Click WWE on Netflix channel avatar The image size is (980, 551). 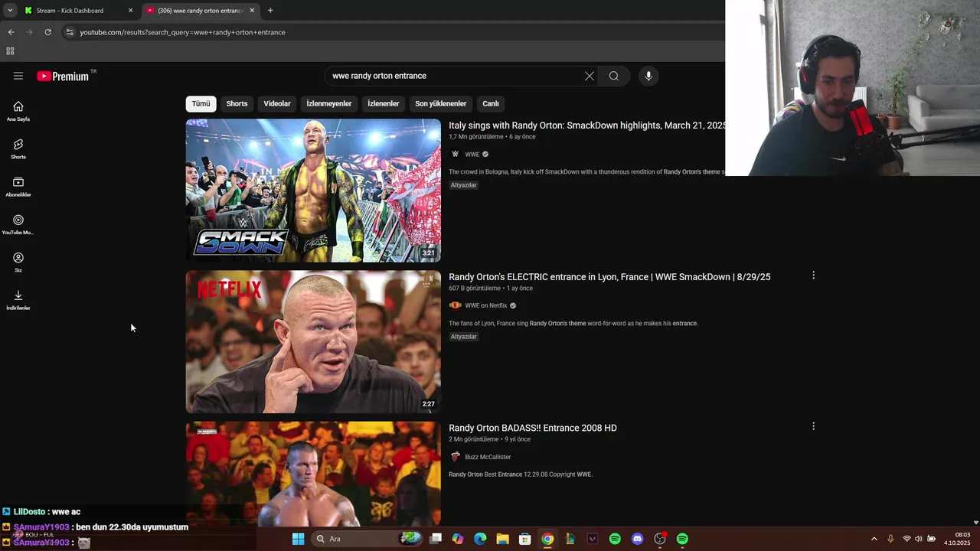coord(456,305)
